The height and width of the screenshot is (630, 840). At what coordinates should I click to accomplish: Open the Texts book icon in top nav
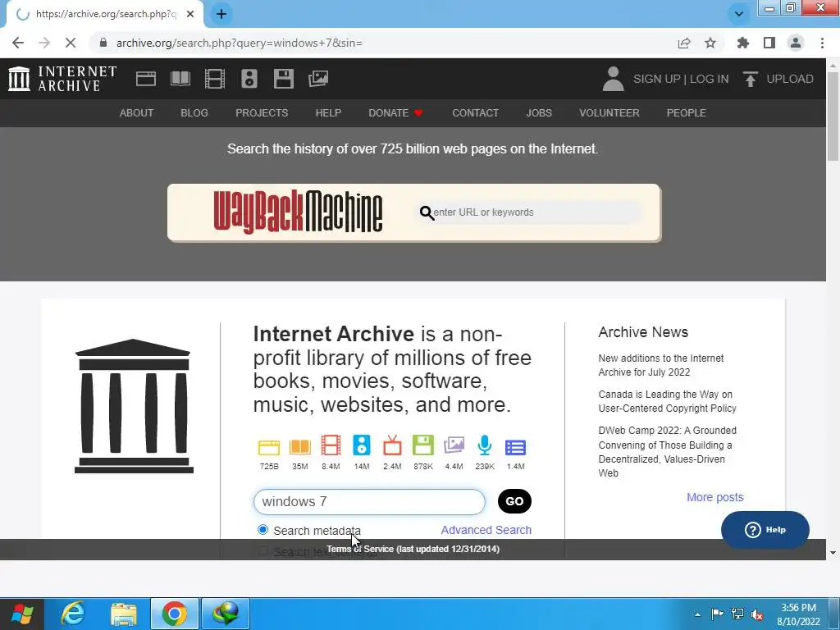coord(180,79)
